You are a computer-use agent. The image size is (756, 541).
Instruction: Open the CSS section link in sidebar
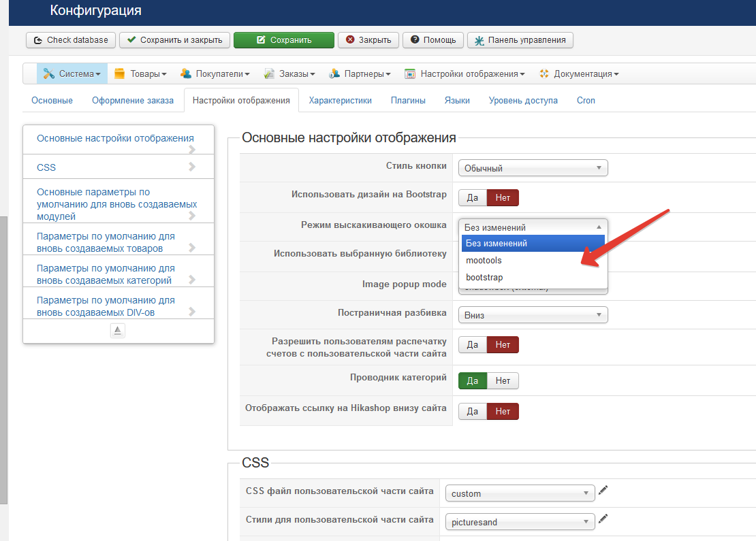pos(47,167)
